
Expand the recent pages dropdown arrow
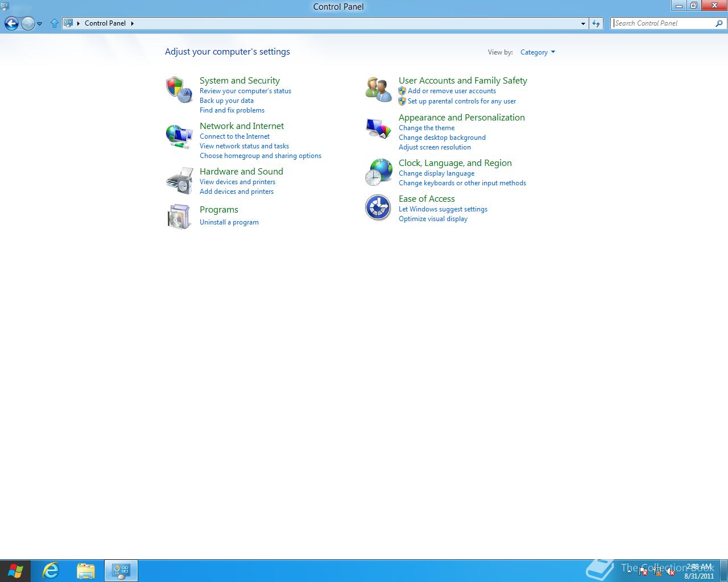(40, 24)
